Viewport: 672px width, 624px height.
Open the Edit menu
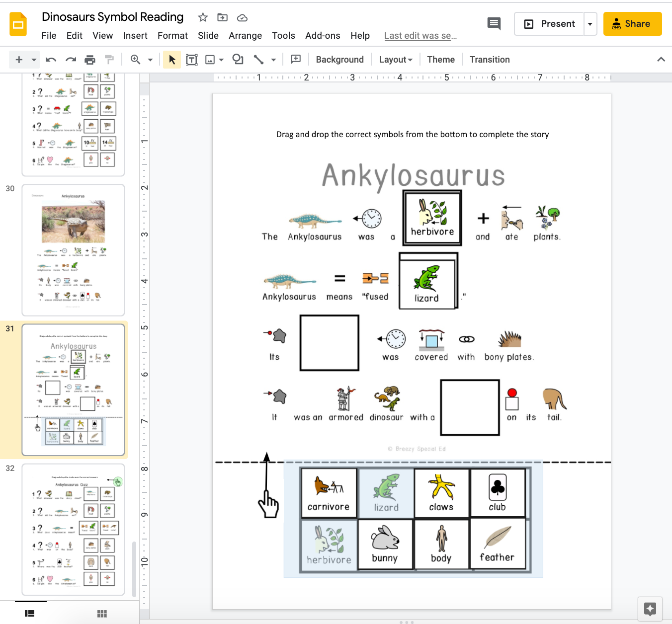pos(75,36)
